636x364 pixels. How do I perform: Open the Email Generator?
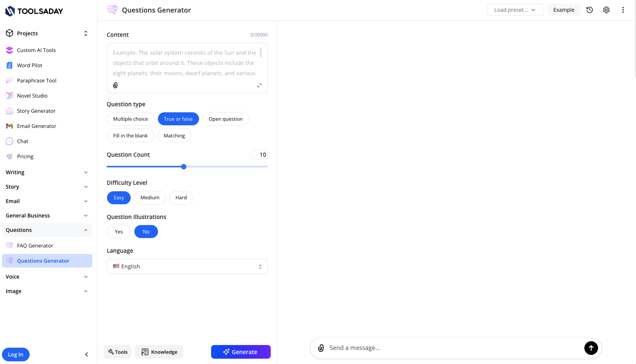pos(36,126)
